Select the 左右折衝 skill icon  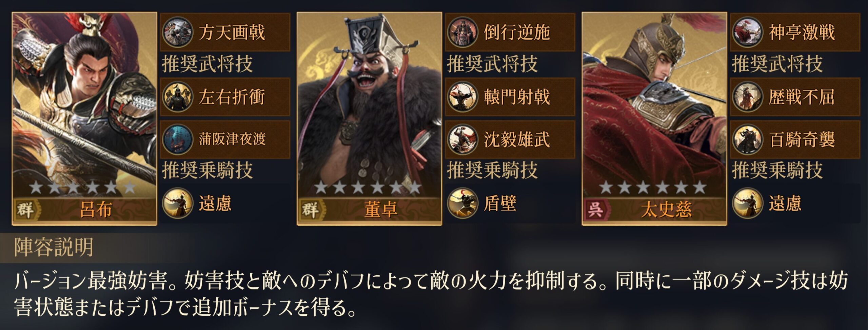click(x=178, y=97)
